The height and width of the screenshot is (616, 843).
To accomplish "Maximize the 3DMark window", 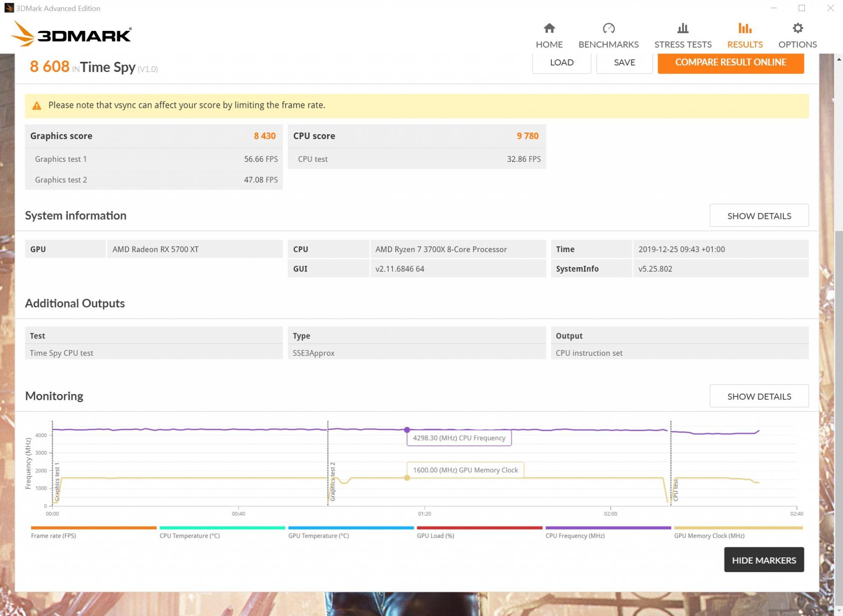I will (801, 8).
